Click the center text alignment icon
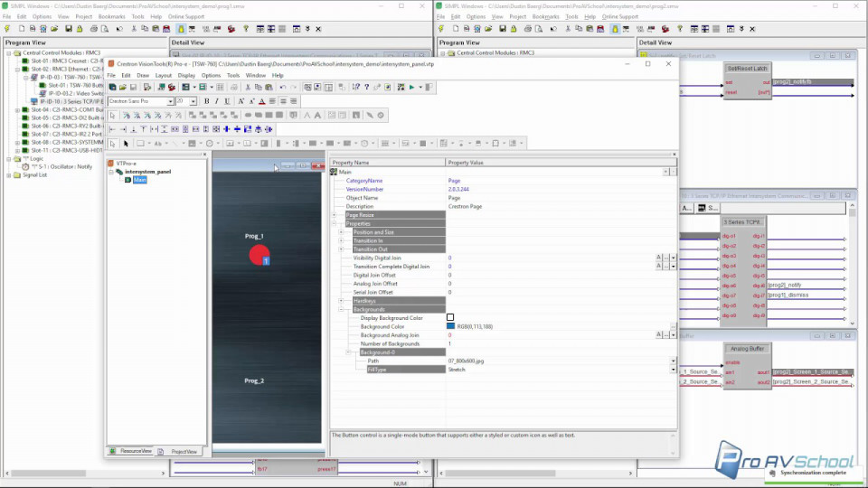 click(283, 101)
